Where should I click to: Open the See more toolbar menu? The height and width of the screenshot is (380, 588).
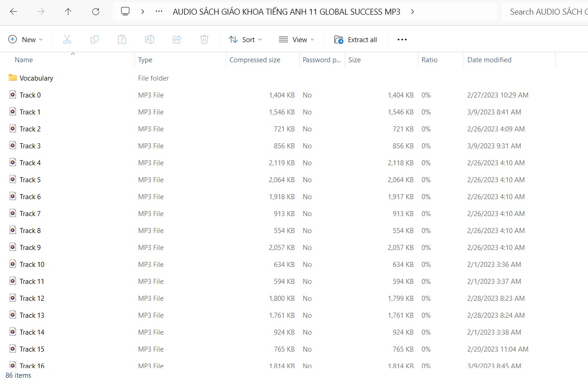402,39
